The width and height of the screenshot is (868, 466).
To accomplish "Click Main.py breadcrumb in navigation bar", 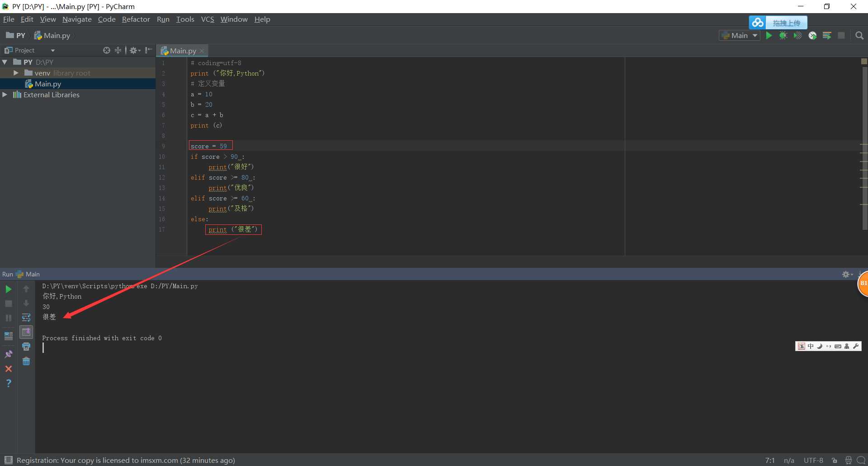I will click(52, 35).
